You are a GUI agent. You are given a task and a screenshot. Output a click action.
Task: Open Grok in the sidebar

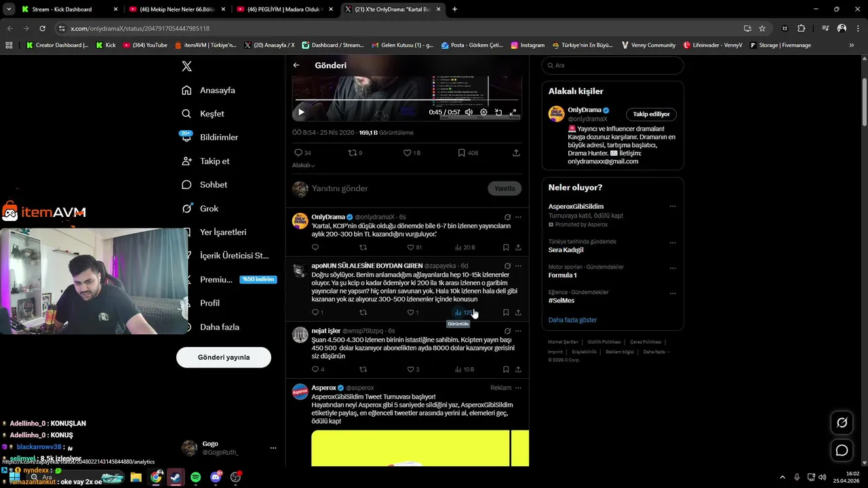click(x=200, y=209)
